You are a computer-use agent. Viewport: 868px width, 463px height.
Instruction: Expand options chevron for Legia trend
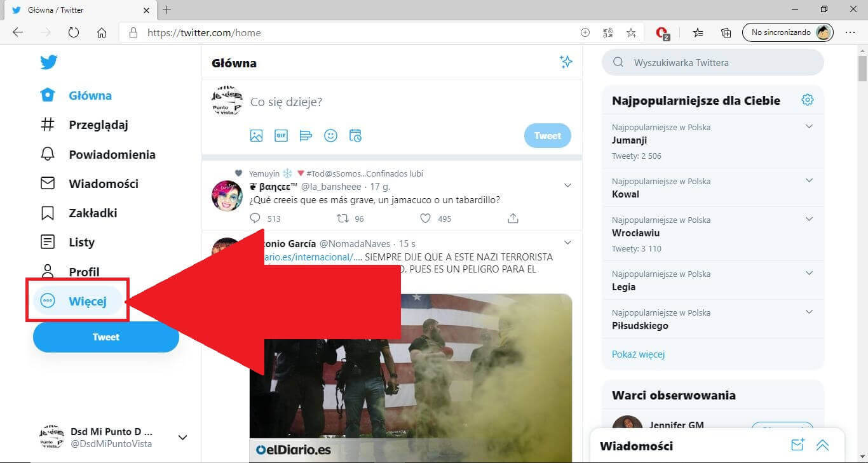[x=809, y=273]
